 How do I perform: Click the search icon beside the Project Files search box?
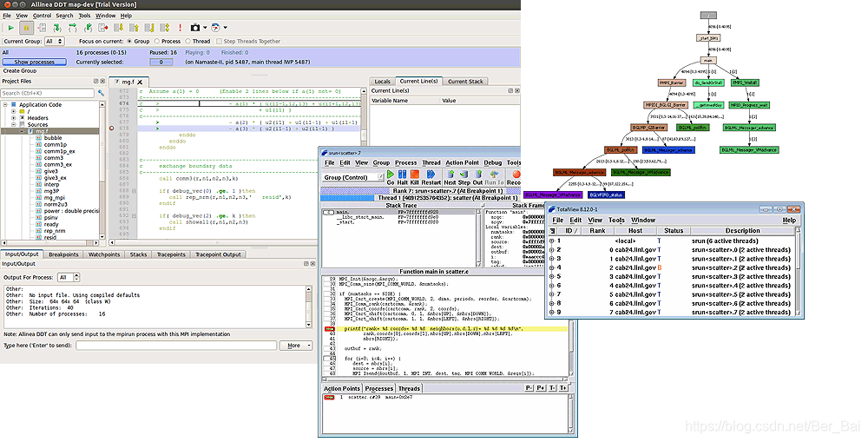101,93
